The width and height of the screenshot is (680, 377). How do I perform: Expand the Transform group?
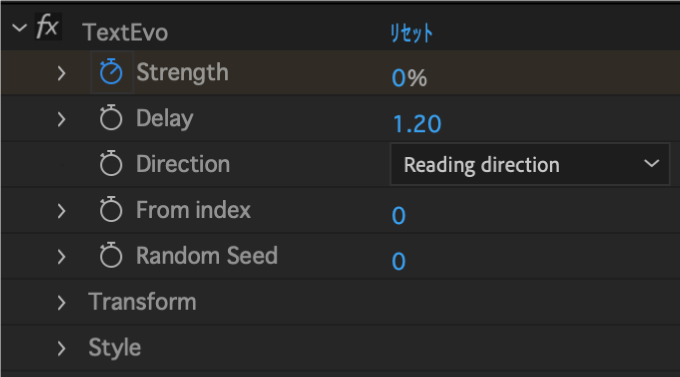coord(62,303)
